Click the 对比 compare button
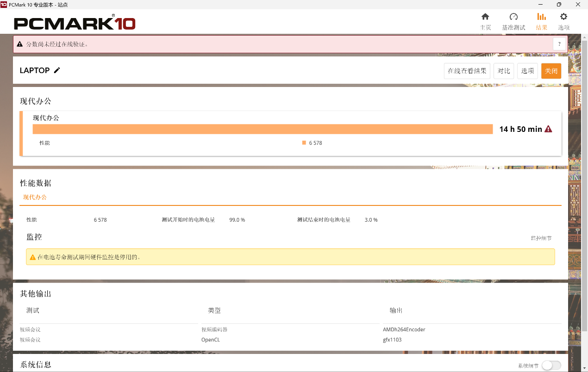Screen dimensions: 588x372 503,71
